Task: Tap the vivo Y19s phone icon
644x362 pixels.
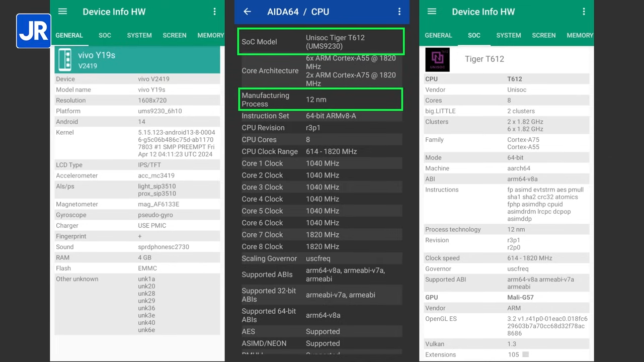Action: coord(65,59)
